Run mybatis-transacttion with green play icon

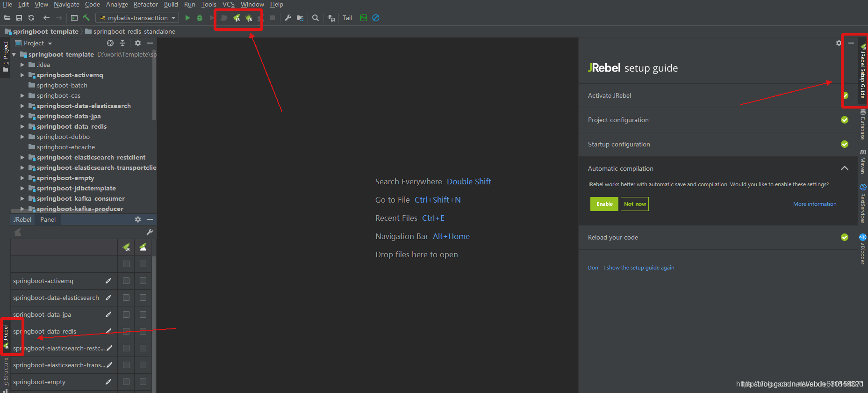(x=187, y=18)
